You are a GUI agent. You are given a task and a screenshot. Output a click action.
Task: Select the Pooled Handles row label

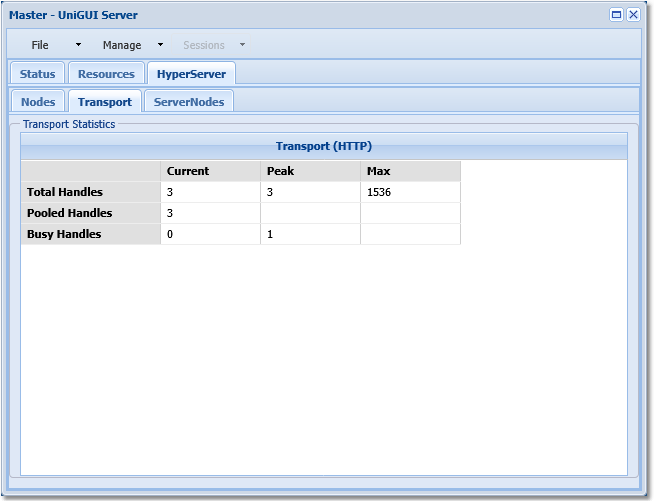pos(91,213)
